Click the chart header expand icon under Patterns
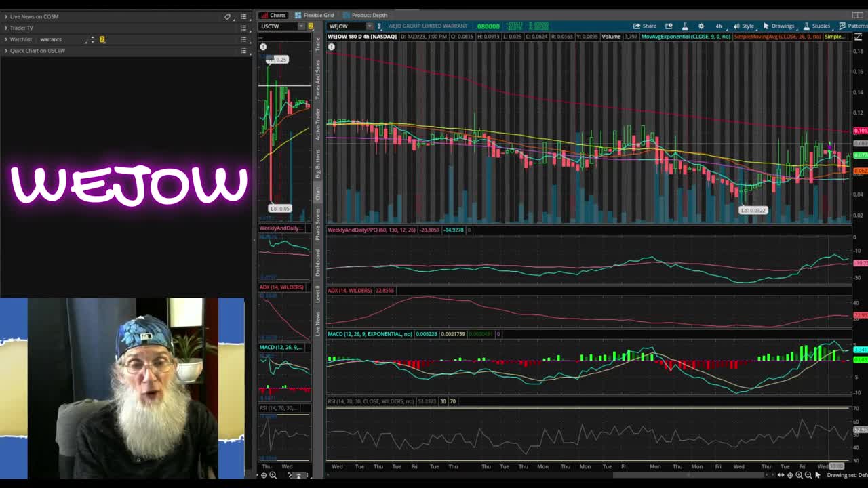 click(x=858, y=37)
